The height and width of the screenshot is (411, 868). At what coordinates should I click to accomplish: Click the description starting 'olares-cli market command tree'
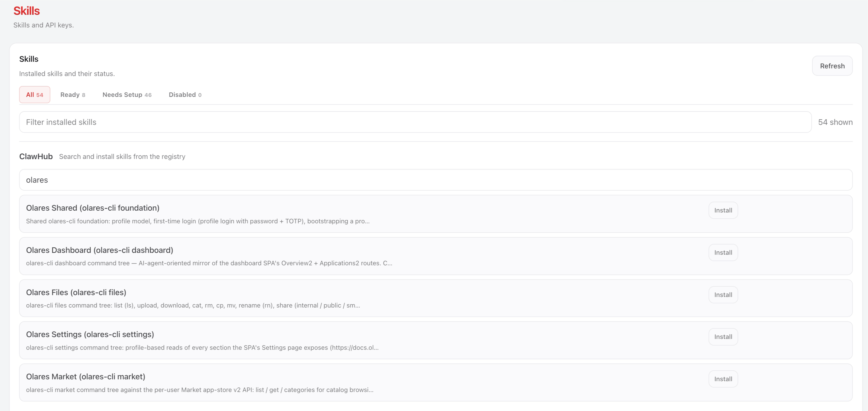[199, 390]
